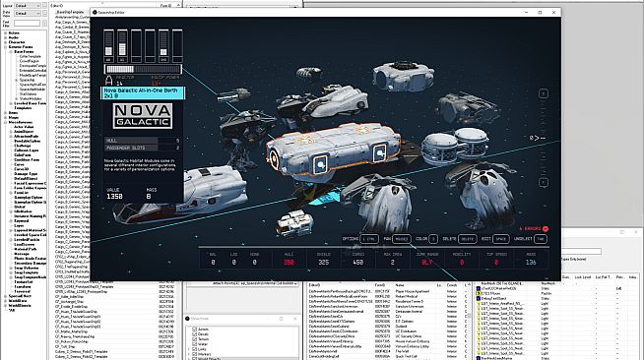Click the Form ID column header in cell list
Image resolution: width=644 pixels, height=360 pixels.
click(x=380, y=285)
